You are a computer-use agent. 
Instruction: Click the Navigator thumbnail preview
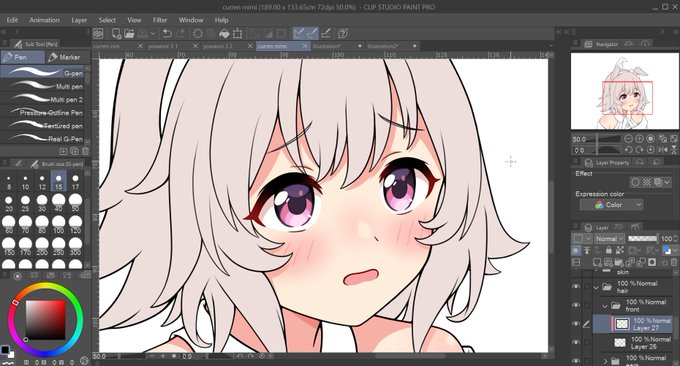(623, 91)
